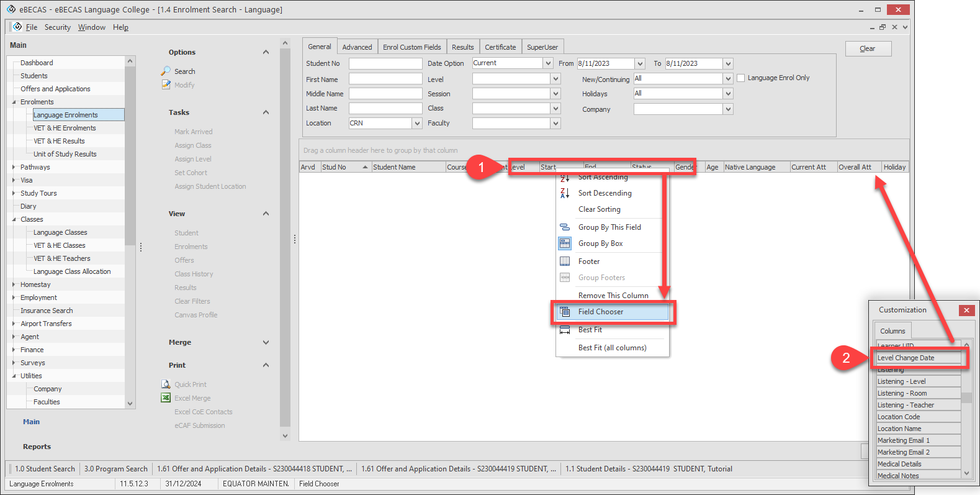Click the Modify pencil icon

(166, 84)
